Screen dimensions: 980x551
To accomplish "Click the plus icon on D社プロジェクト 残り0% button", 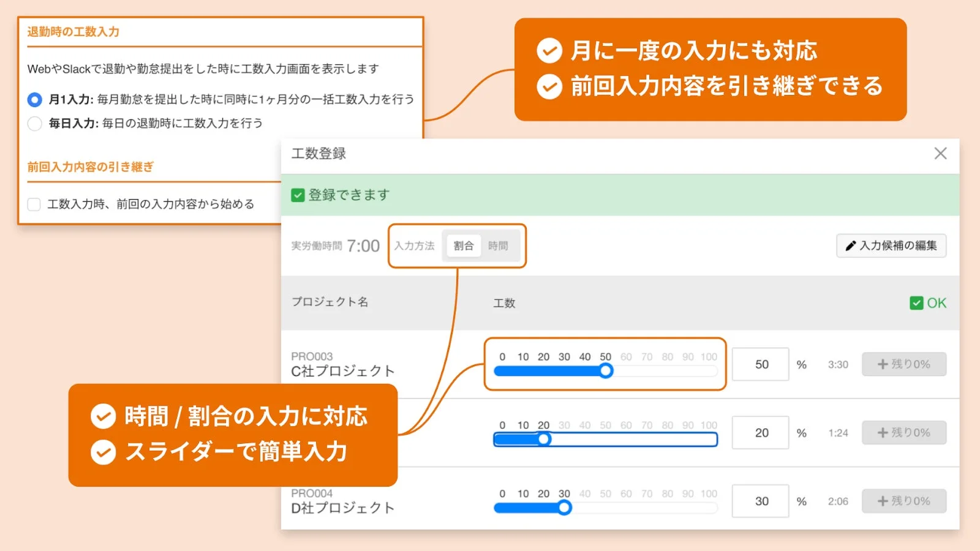I will click(x=883, y=501).
